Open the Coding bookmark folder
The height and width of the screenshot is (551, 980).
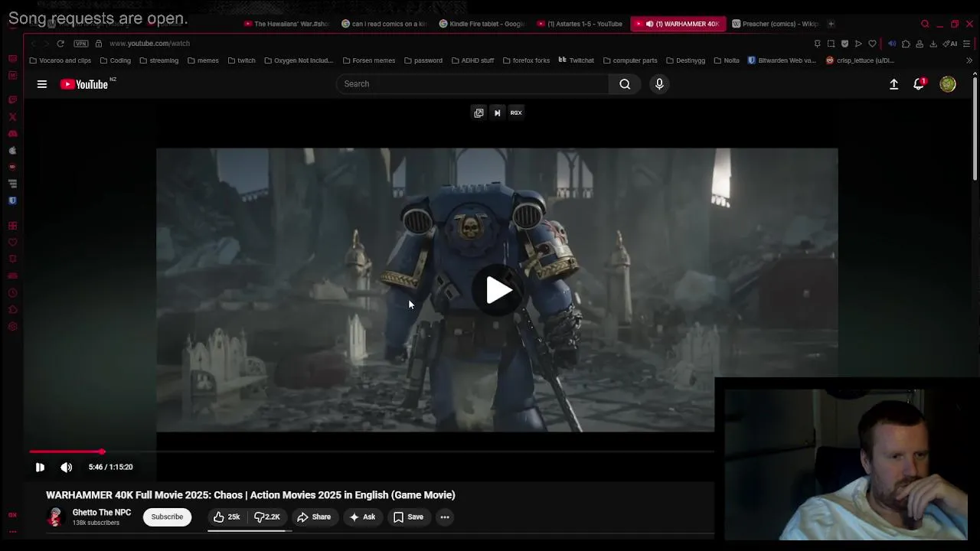[115, 60]
